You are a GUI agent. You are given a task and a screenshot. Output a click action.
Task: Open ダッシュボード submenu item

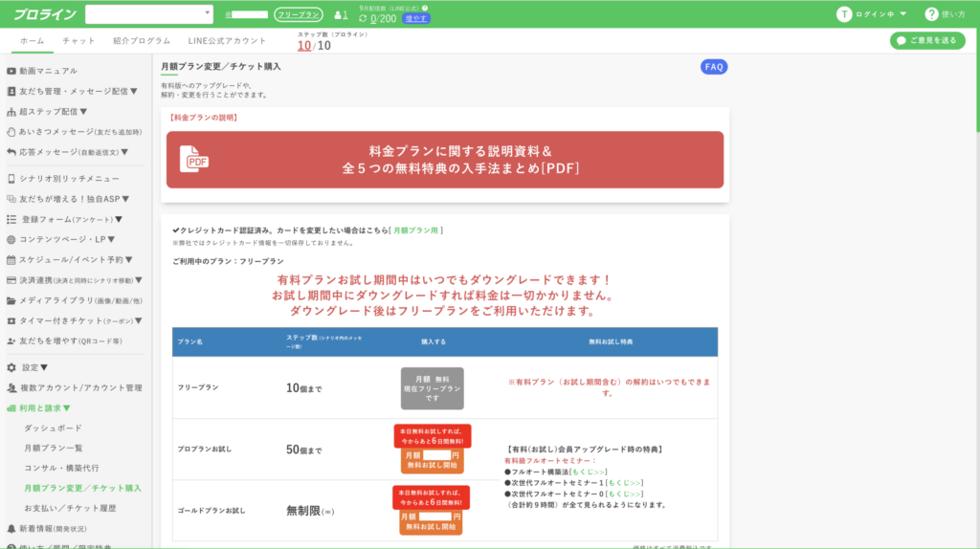(x=54, y=428)
